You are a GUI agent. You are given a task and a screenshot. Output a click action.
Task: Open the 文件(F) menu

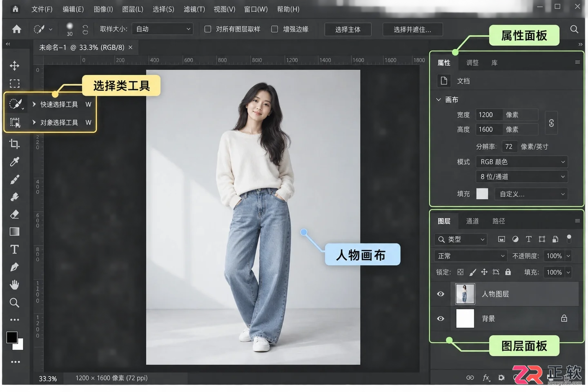[42, 9]
